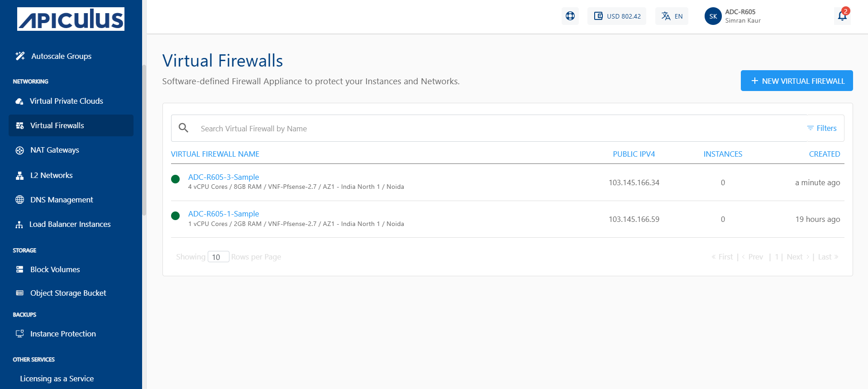The height and width of the screenshot is (389, 868).
Task: Select page number 1
Action: click(x=777, y=257)
